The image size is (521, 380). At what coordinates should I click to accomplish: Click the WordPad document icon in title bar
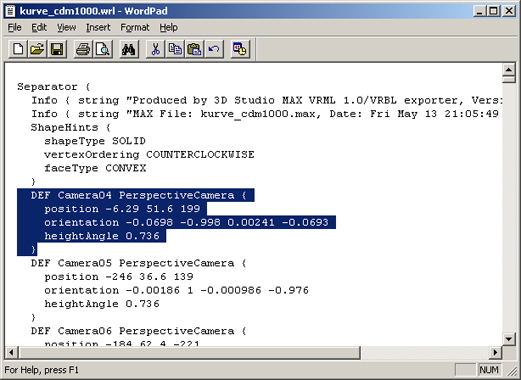pos(10,11)
